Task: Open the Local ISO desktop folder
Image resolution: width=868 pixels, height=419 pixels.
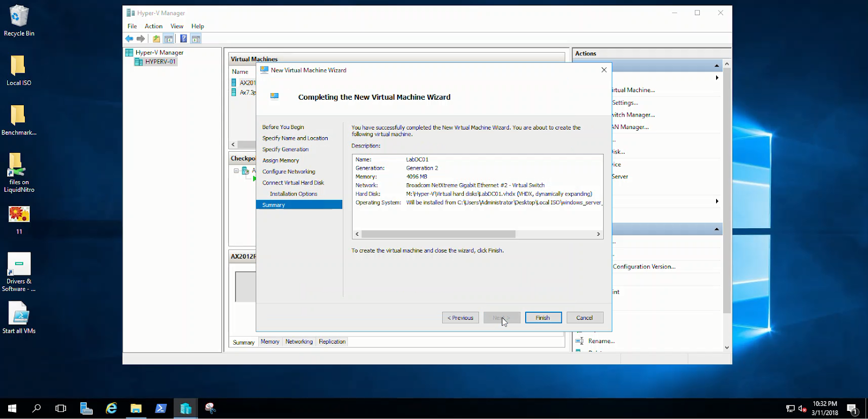Action: pos(19,70)
